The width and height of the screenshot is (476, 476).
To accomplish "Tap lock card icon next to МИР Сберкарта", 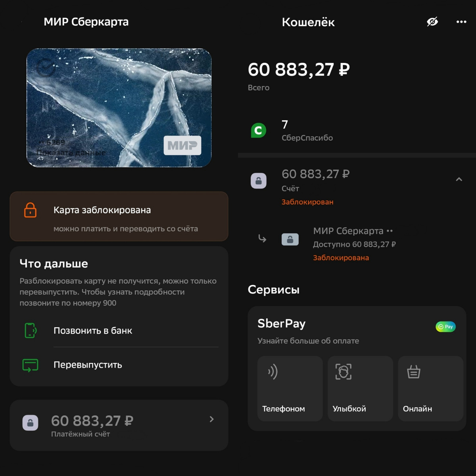I will pyautogui.click(x=290, y=239).
